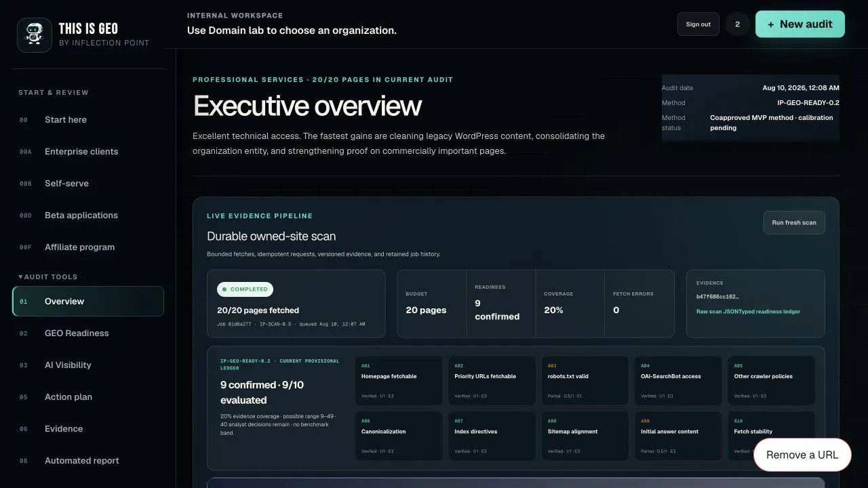
Task: Click the Live Evidence Pipeline label
Action: (x=260, y=216)
